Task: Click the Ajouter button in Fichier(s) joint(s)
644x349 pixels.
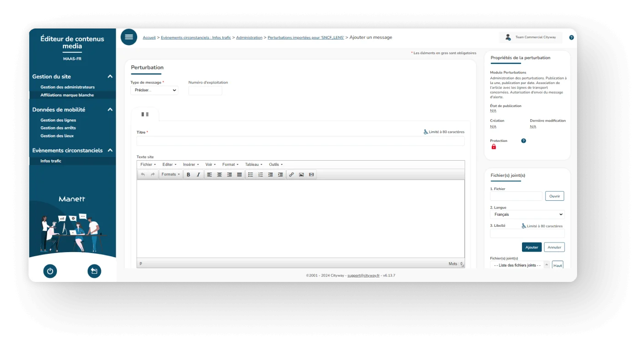Action: coord(532,247)
